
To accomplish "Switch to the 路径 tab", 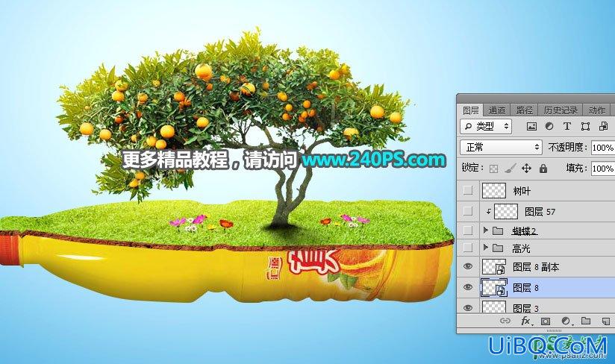I will [x=525, y=110].
